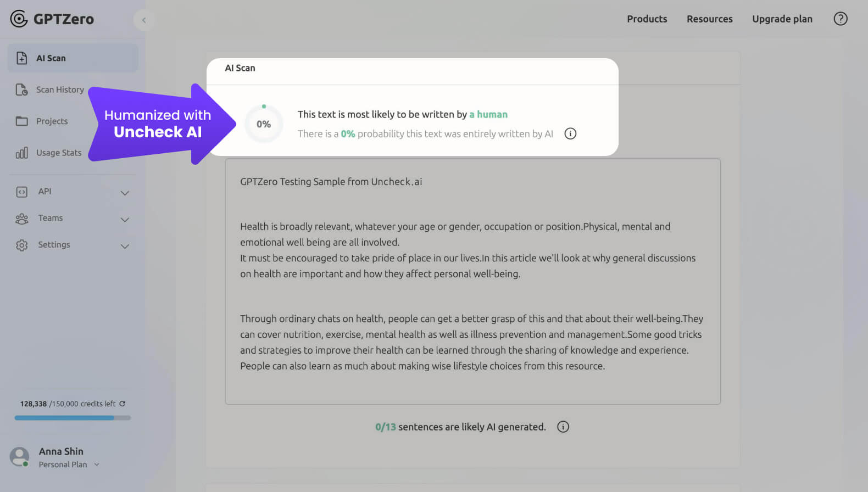Click the info icon near sentence count

(x=563, y=427)
